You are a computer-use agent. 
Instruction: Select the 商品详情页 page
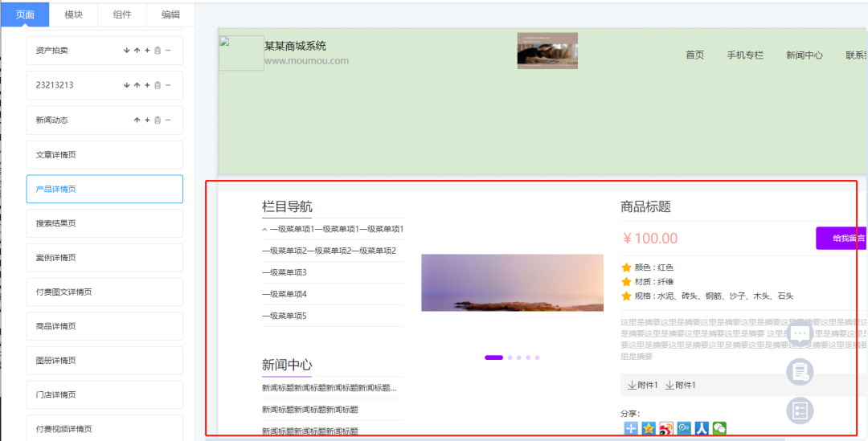[104, 326]
